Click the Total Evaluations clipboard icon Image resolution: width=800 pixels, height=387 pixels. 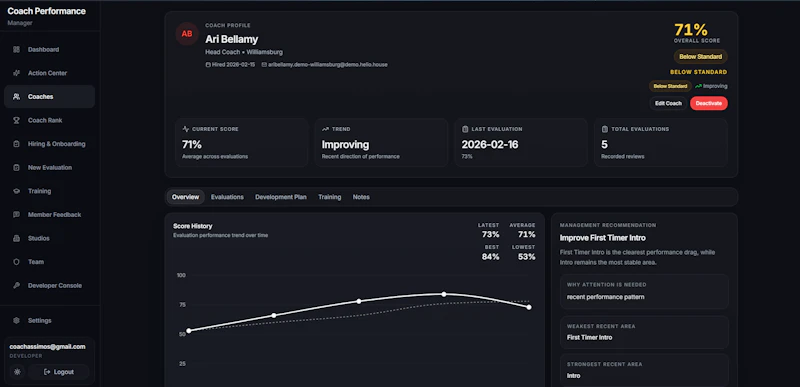(x=605, y=129)
